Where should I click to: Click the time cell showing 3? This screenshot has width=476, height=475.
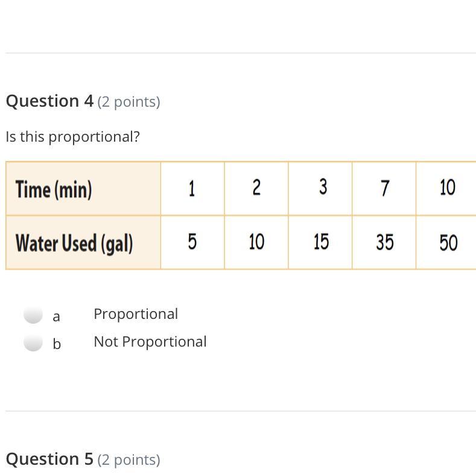click(x=323, y=187)
